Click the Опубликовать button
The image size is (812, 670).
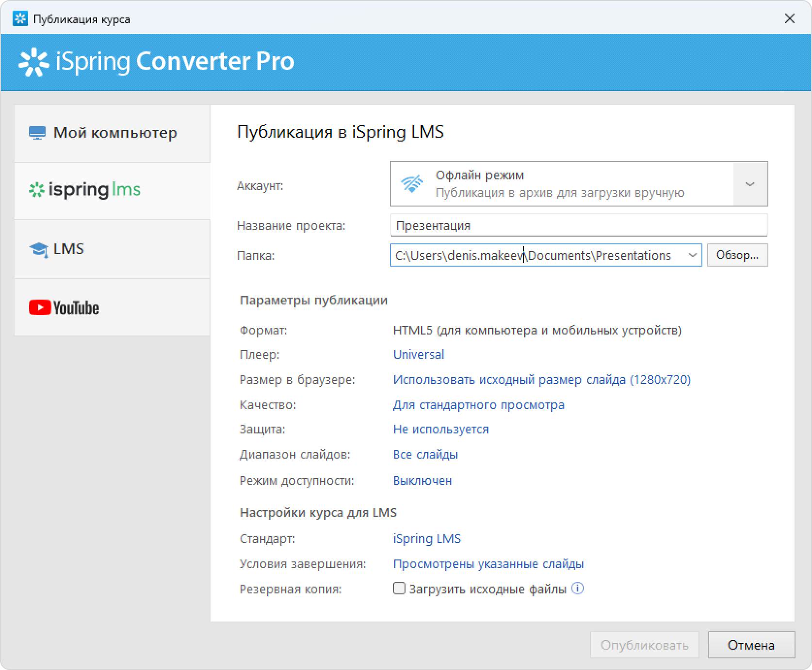pyautogui.click(x=644, y=645)
